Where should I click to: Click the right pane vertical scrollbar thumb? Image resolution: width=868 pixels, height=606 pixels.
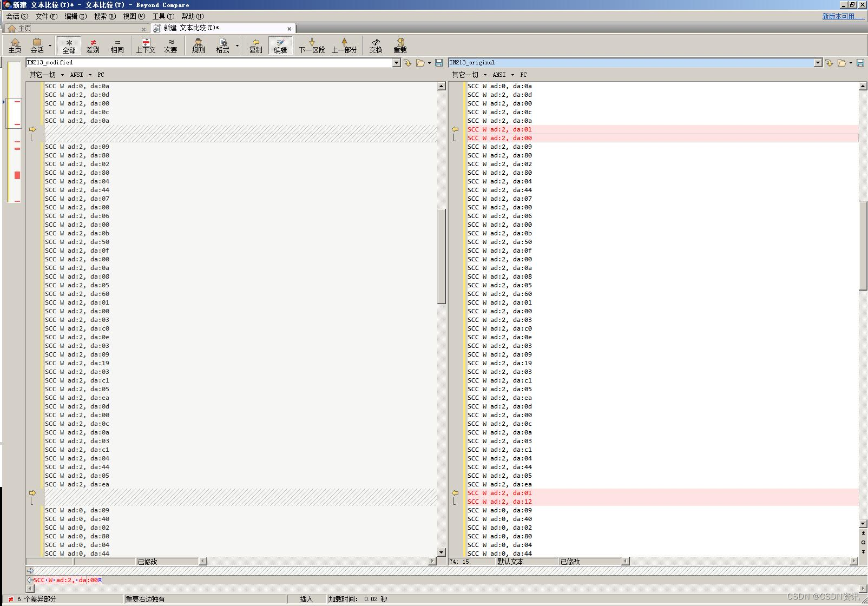point(863,246)
